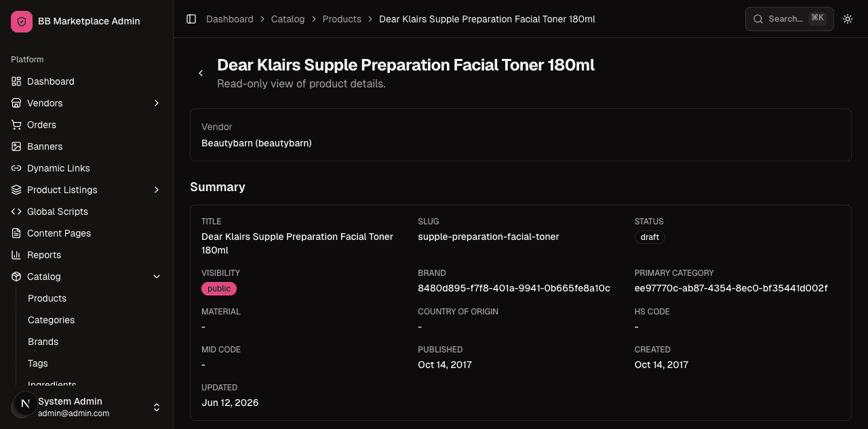Click vendor name Beautybarn (beautybarn)
The width and height of the screenshot is (868, 429).
pyautogui.click(x=256, y=143)
